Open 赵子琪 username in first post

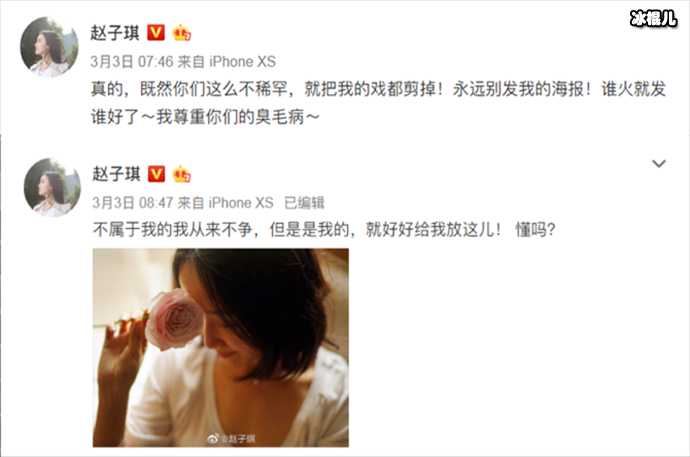pos(115,33)
